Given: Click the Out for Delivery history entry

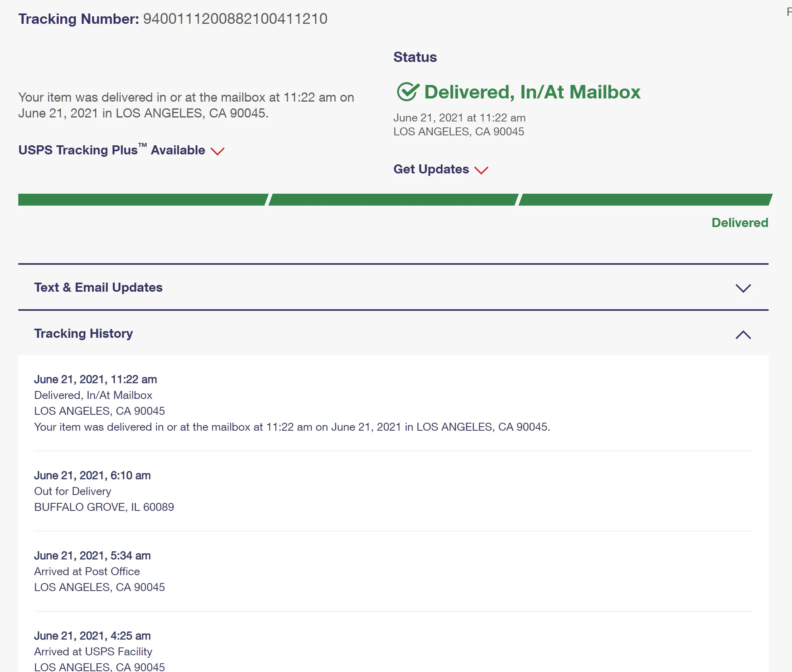Looking at the screenshot, I should [x=73, y=491].
